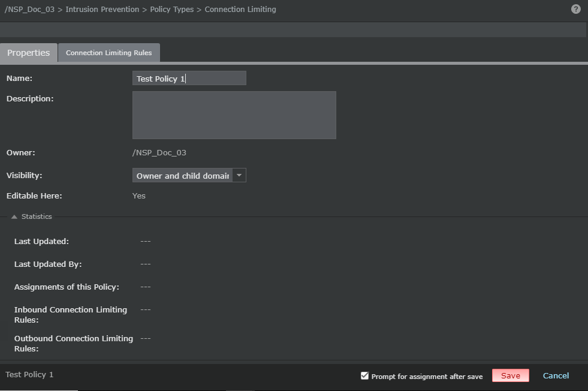The image size is (588, 391).
Task: Click the Test Policy 1 footer text
Action: pyautogui.click(x=29, y=374)
